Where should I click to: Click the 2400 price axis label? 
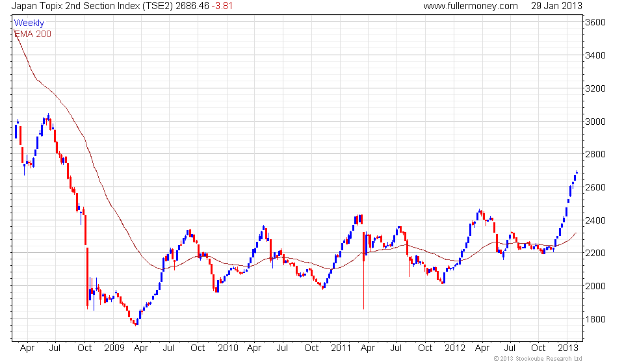pyautogui.click(x=595, y=220)
